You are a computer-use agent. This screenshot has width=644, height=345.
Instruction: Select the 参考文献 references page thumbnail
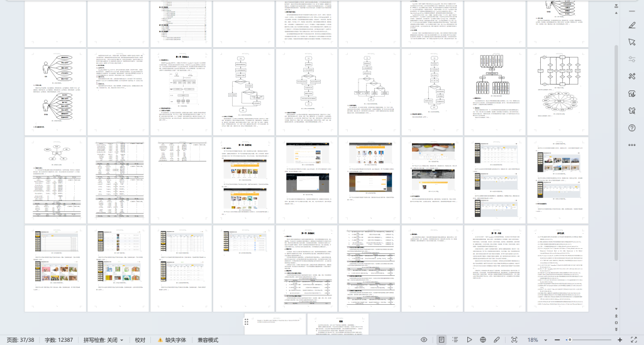(558, 268)
